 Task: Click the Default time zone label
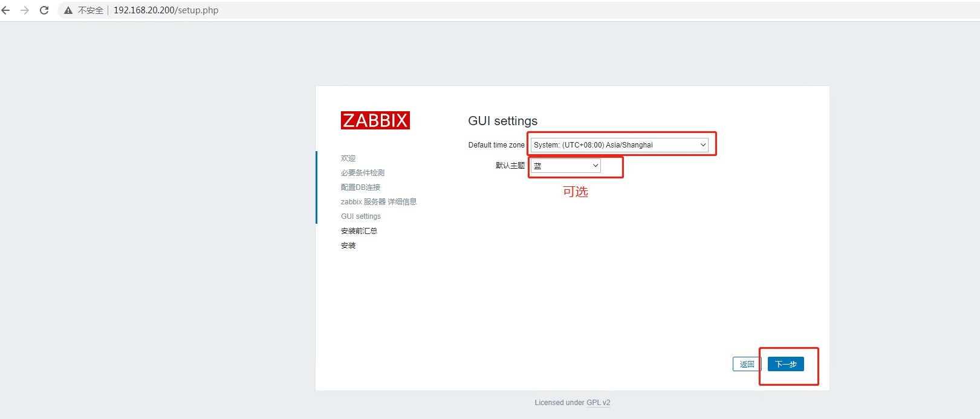[x=496, y=145]
